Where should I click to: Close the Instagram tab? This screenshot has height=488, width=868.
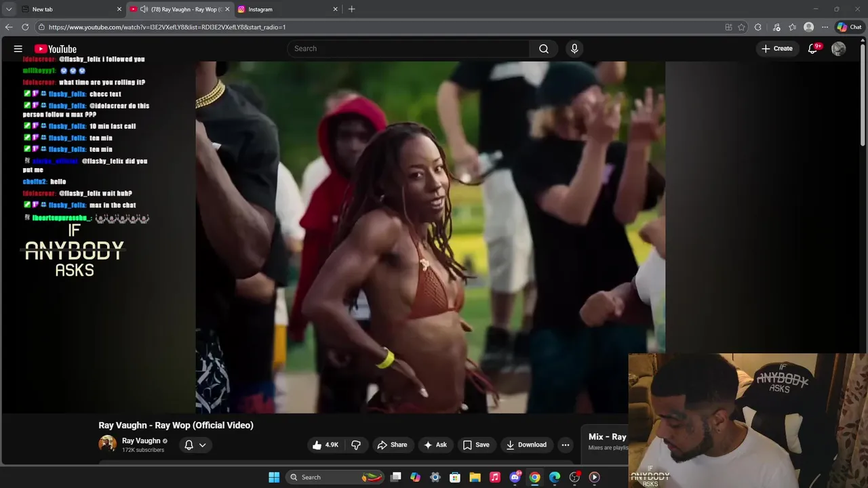click(x=335, y=9)
